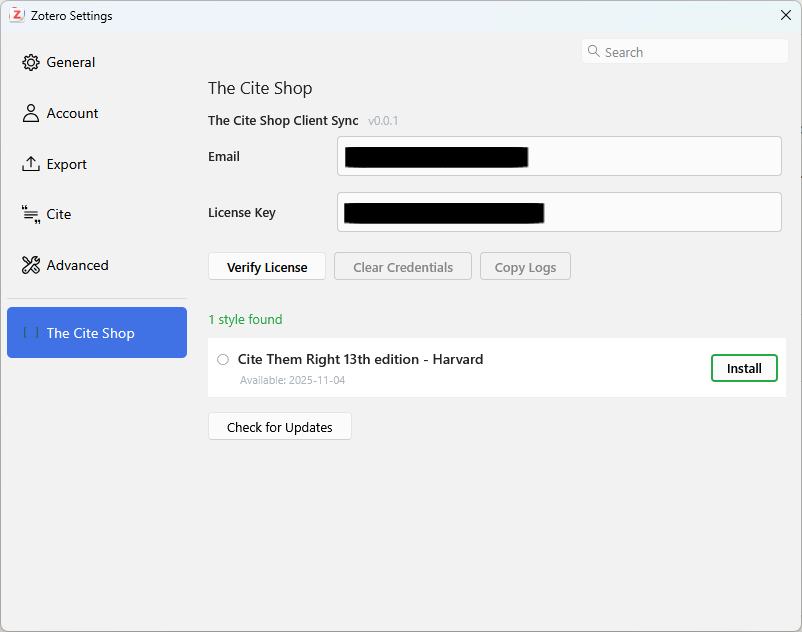Image resolution: width=802 pixels, height=632 pixels.
Task: Open the Advanced settings pane
Action: point(97,265)
